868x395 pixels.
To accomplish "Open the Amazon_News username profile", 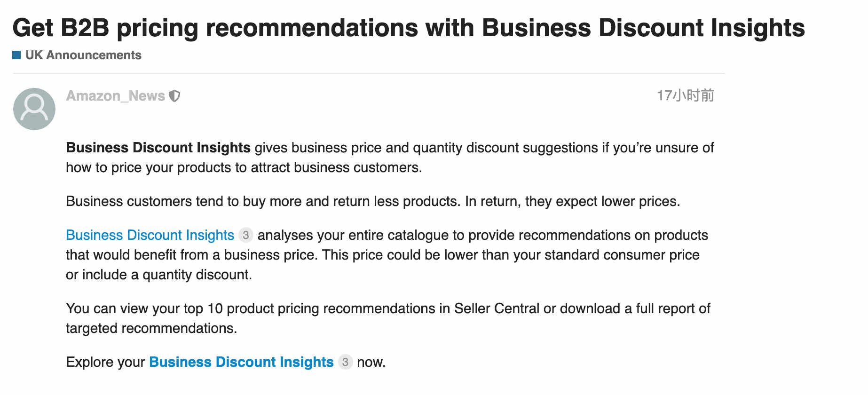I will click(116, 96).
